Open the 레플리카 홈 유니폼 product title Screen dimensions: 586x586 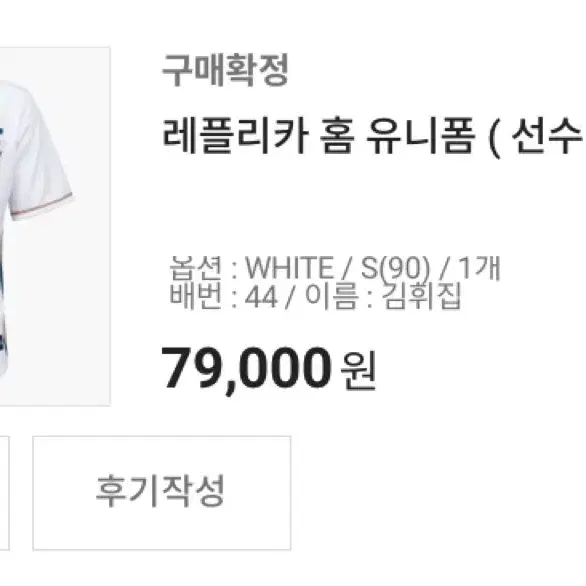tap(372, 136)
